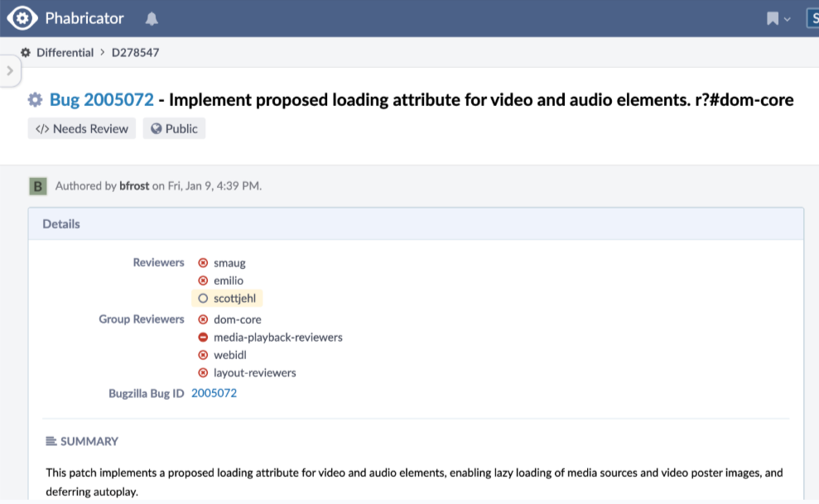The width and height of the screenshot is (819, 504).
Task: Open the bookmark favorites menu icon
Action: coord(773,19)
